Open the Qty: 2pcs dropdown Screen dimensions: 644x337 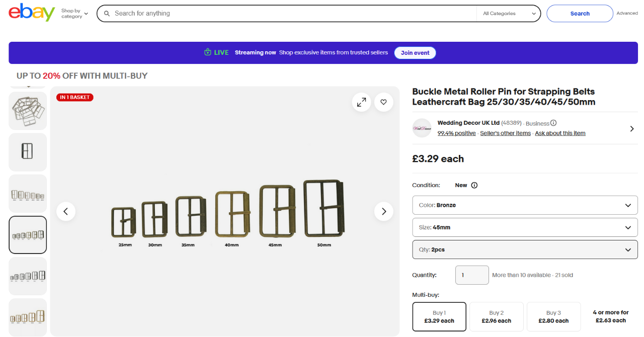[524, 249]
